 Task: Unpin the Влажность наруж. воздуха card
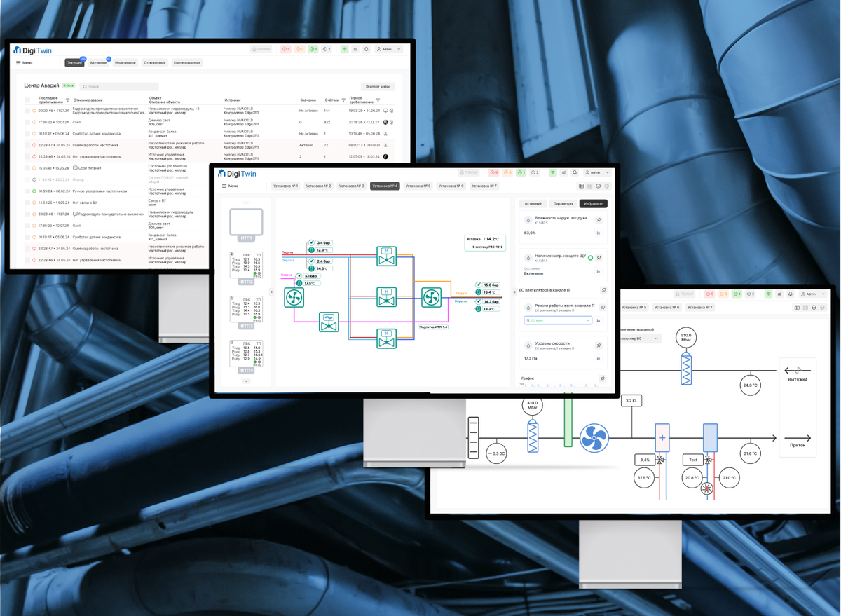click(599, 220)
